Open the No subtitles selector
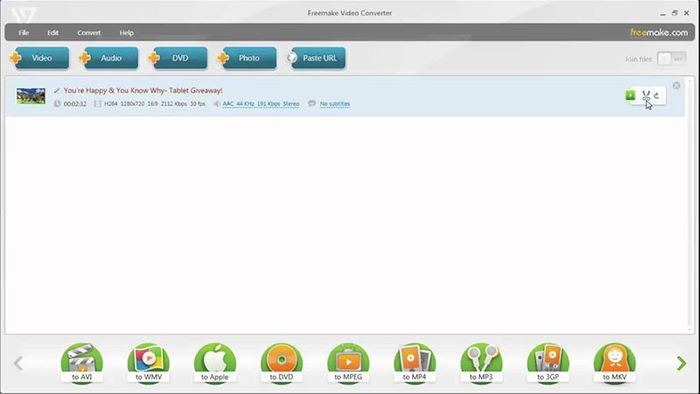700x394 pixels. pos(335,104)
